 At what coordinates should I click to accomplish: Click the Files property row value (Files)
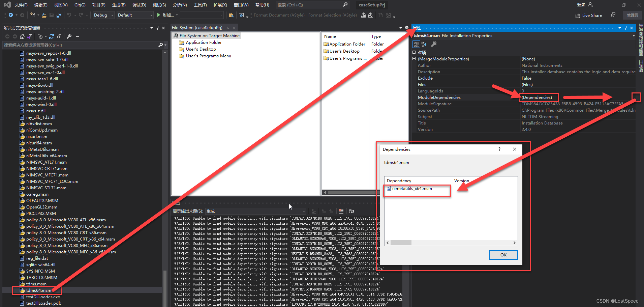(x=527, y=85)
